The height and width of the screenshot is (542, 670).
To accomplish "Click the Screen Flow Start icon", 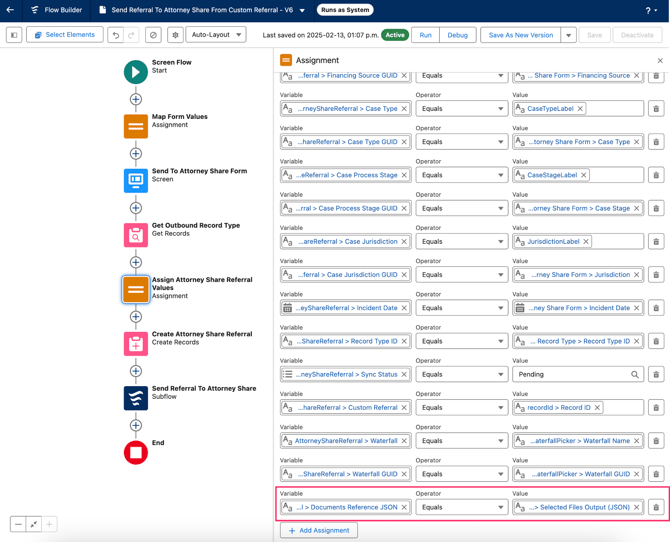I will (136, 71).
